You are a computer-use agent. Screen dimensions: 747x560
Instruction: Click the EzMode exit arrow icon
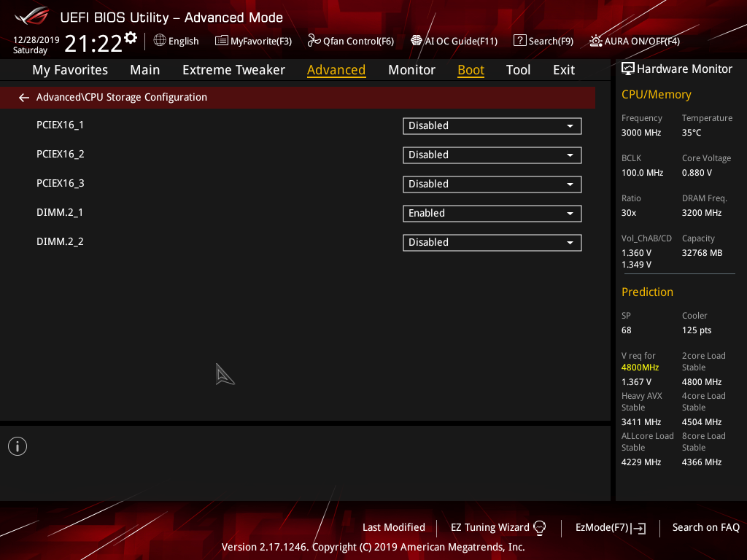pyautogui.click(x=638, y=528)
